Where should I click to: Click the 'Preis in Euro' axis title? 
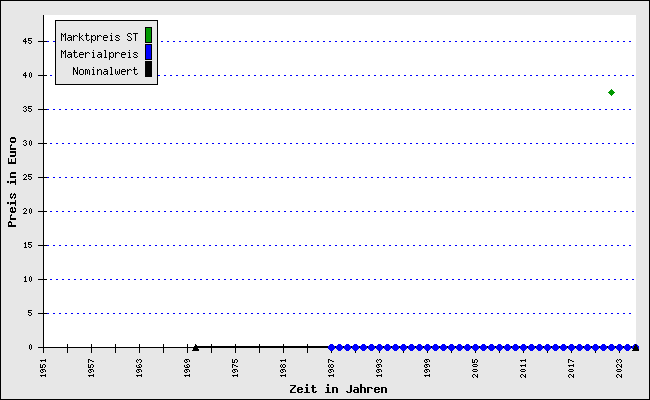(12, 182)
